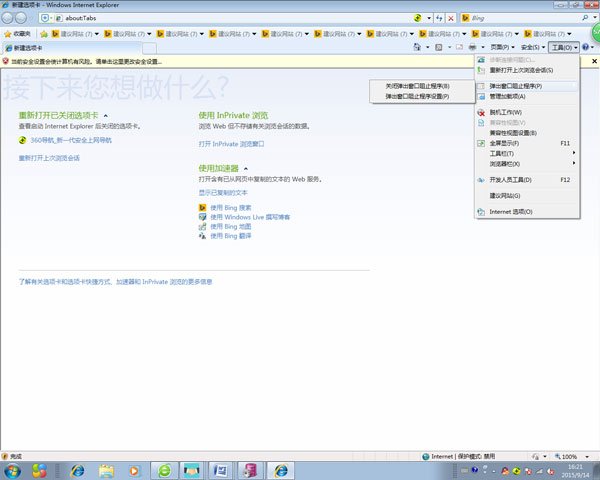Click the browser Back arrow button

tap(10, 18)
